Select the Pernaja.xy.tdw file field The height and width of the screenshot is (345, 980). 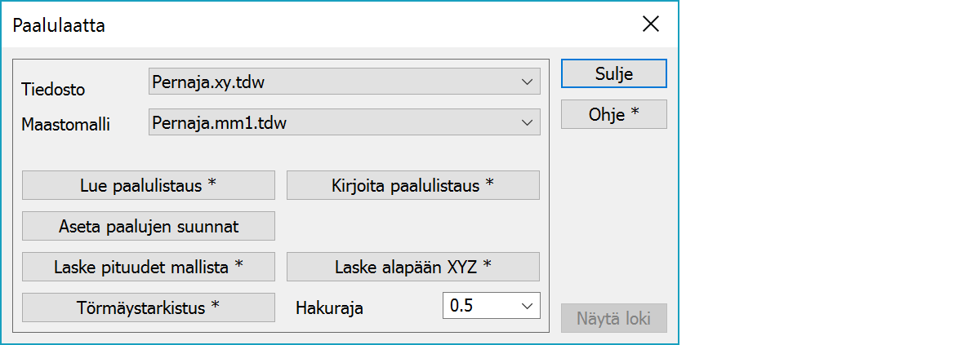click(x=335, y=82)
